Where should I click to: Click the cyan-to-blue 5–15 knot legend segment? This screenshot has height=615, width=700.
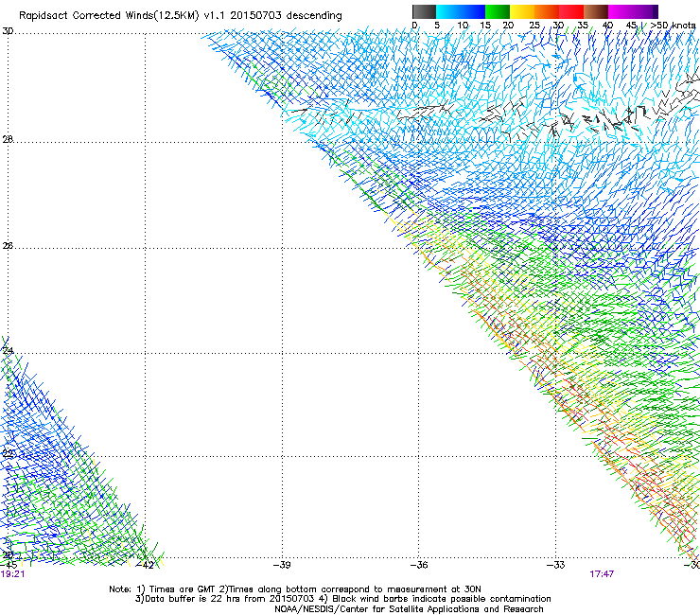pyautogui.click(x=461, y=11)
